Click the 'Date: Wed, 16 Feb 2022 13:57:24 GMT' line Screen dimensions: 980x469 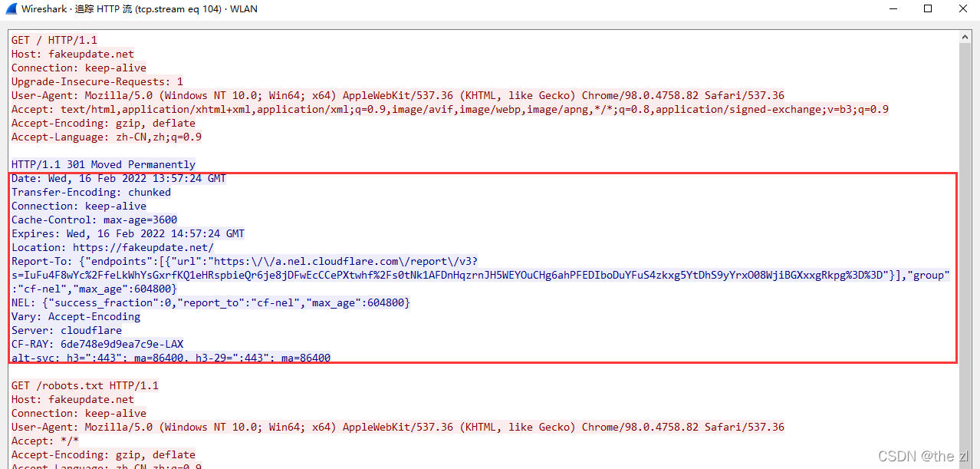click(x=119, y=178)
